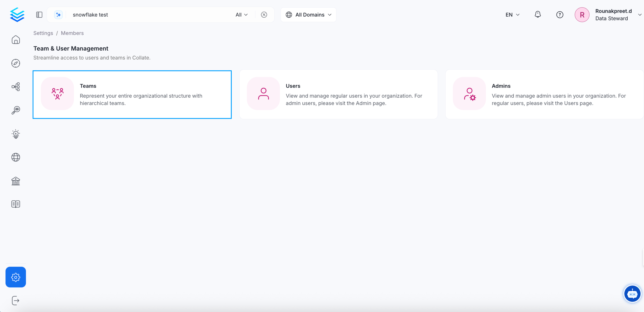The width and height of the screenshot is (644, 312).
Task: Open the All Domains dropdown
Action: (x=308, y=14)
